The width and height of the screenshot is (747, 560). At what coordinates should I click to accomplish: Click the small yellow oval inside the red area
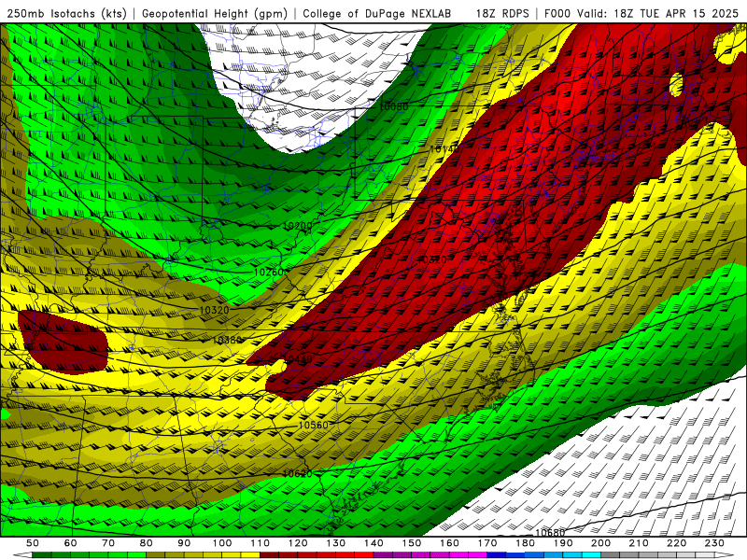(676, 84)
